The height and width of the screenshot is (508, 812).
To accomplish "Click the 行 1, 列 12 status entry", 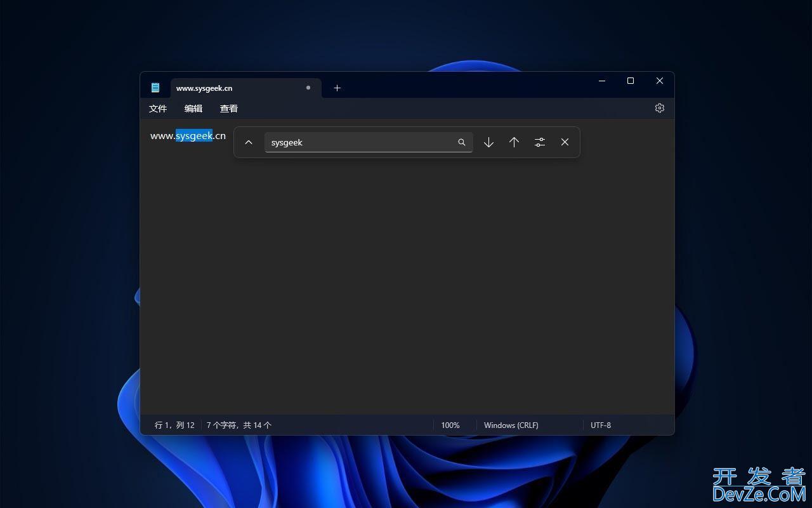I will click(x=174, y=425).
